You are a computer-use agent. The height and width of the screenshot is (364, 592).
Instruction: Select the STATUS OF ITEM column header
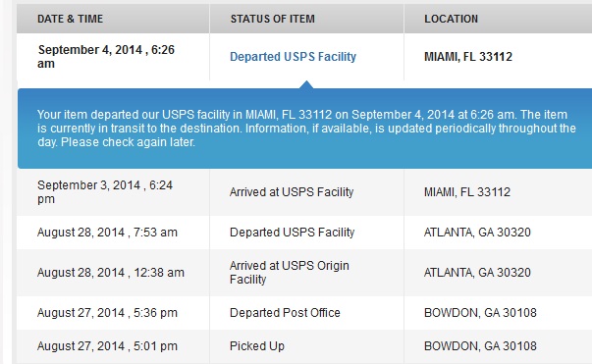click(272, 19)
